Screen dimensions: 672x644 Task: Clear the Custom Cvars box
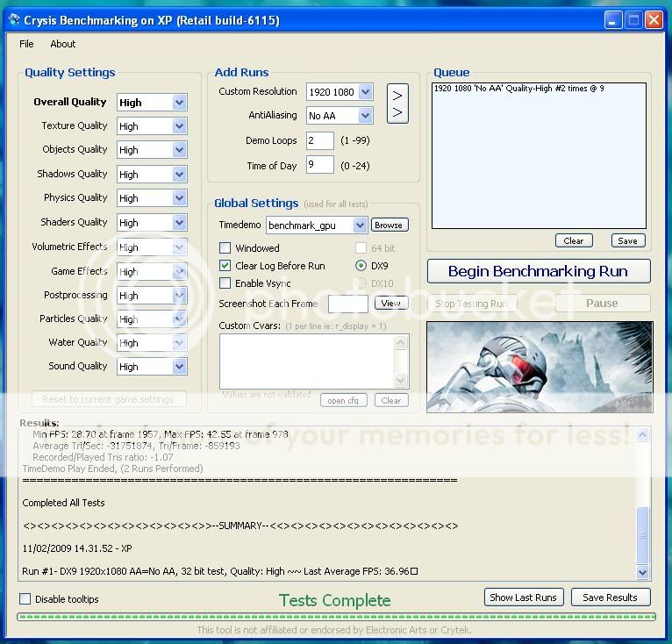pos(391,400)
